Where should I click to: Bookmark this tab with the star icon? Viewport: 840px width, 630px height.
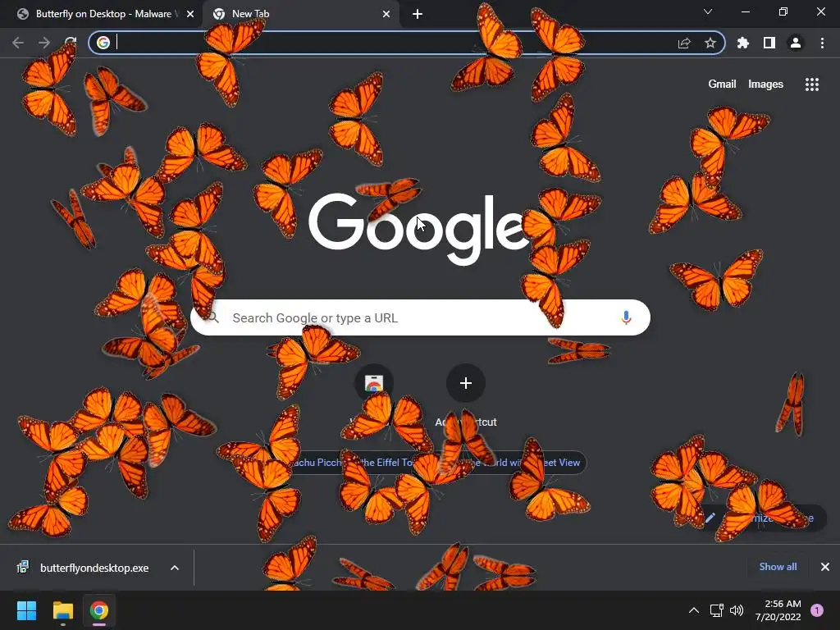(x=710, y=43)
